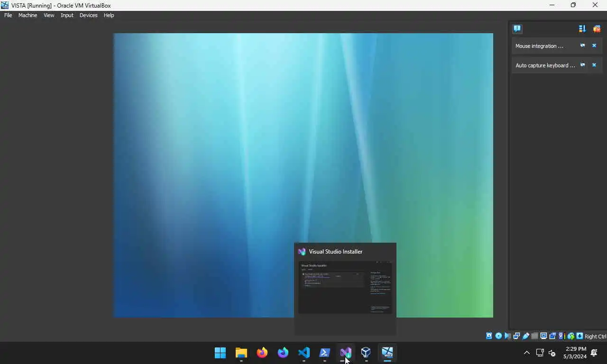607x364 pixels.
Task: Dismiss the Auto capture keyboard notification
Action: 594,65
